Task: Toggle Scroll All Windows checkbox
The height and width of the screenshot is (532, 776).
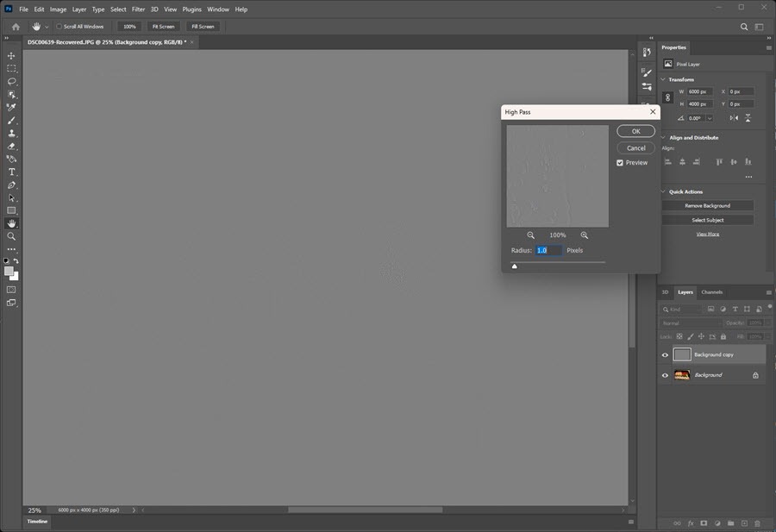Action: point(59,27)
